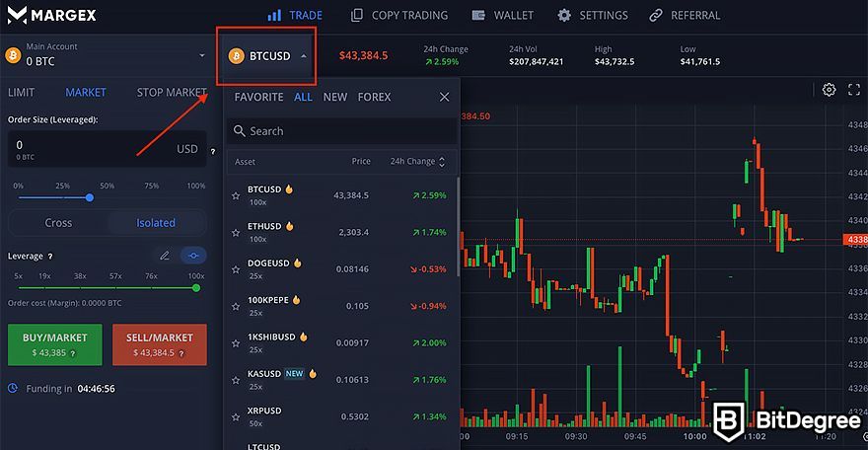The image size is (868, 450).
Task: Go to the Wallet page
Action: (503, 15)
